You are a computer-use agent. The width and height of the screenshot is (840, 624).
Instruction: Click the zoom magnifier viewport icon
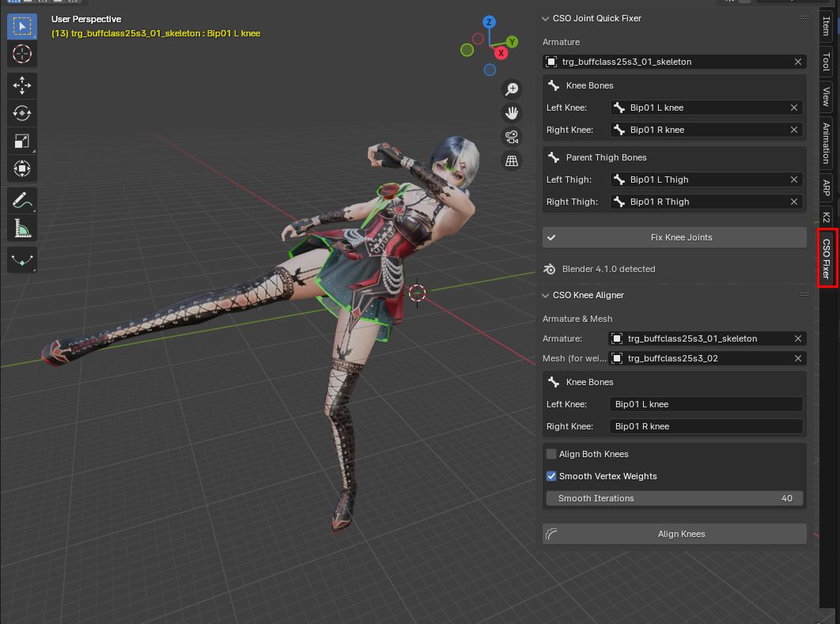coord(512,89)
